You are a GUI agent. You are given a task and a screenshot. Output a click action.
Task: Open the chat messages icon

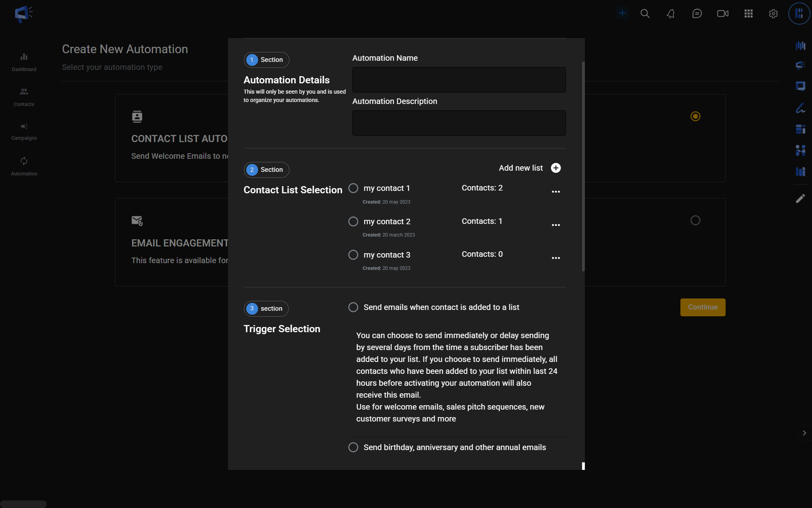(697, 13)
